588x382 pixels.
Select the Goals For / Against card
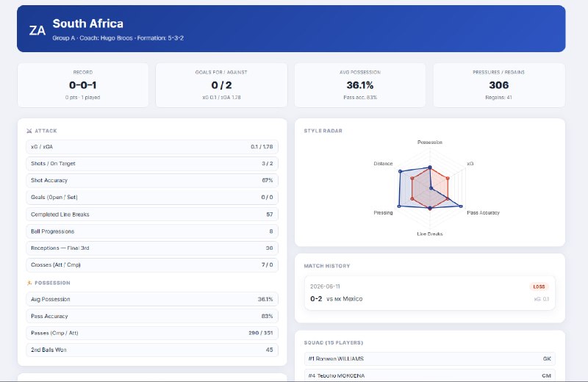221,85
